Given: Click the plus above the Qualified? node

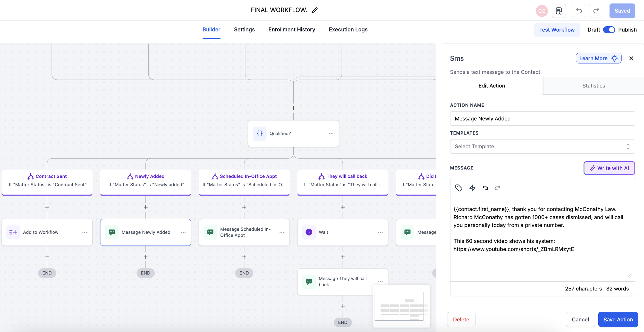Looking at the screenshot, I should pos(293,108).
